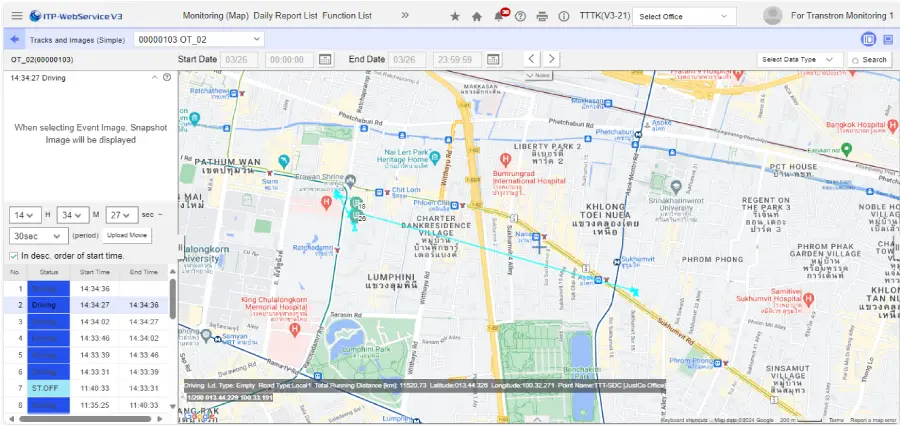Open the information icon
900x425 pixels.
coord(564,16)
